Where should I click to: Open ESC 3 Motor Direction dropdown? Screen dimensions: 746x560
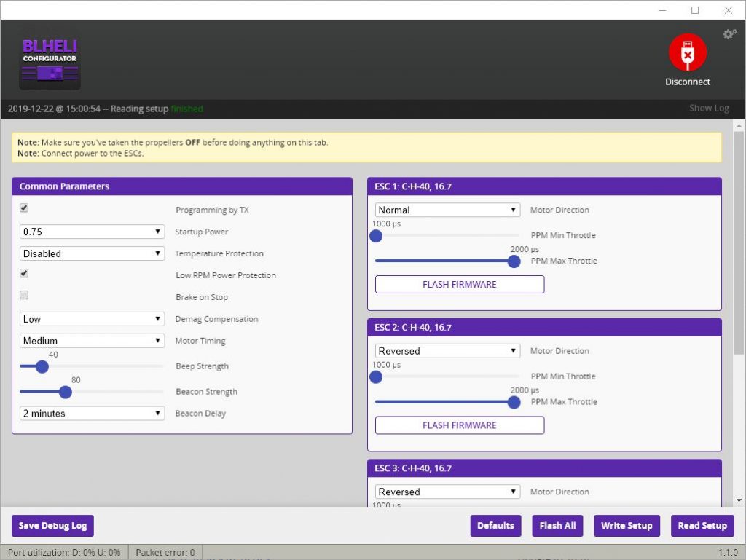[x=447, y=492]
